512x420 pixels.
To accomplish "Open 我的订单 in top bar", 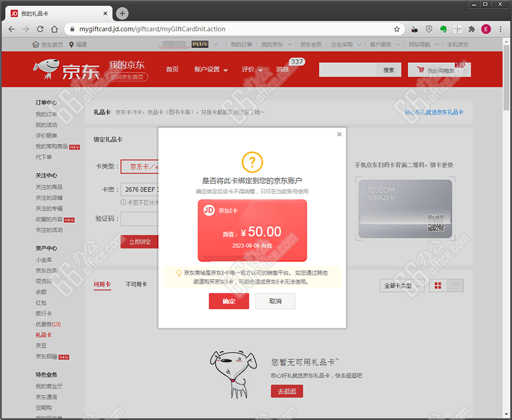I will [x=241, y=44].
